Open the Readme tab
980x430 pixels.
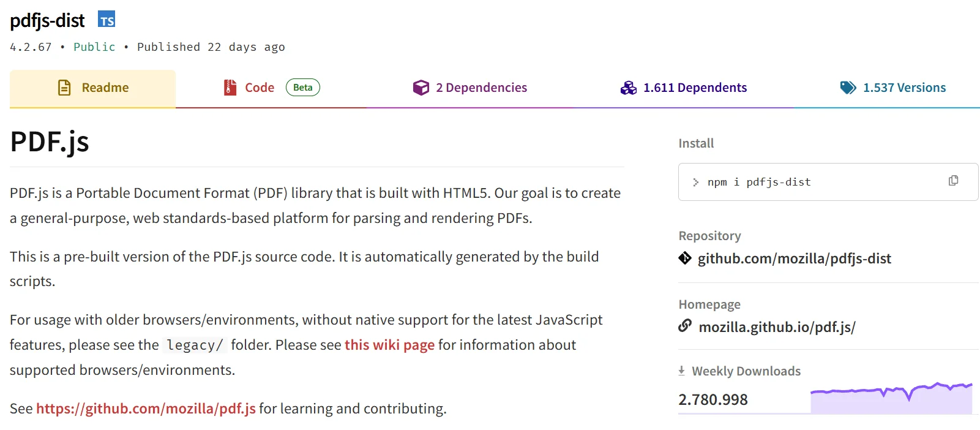point(93,88)
